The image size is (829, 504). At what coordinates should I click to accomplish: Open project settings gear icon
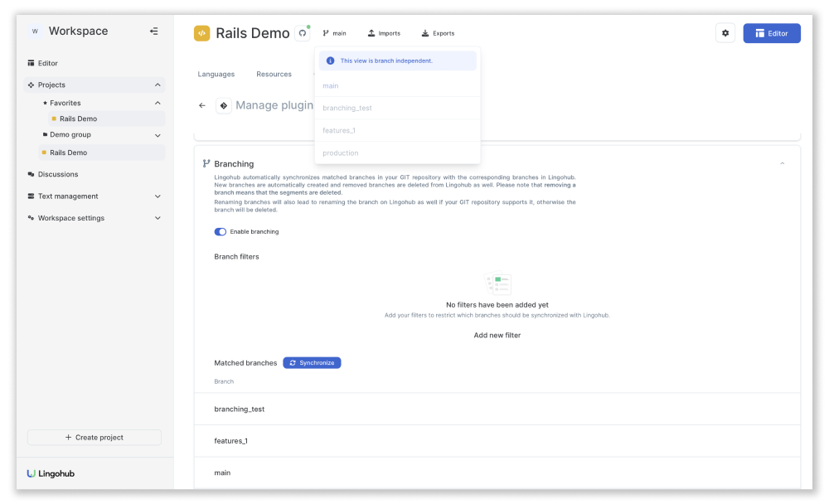click(725, 33)
